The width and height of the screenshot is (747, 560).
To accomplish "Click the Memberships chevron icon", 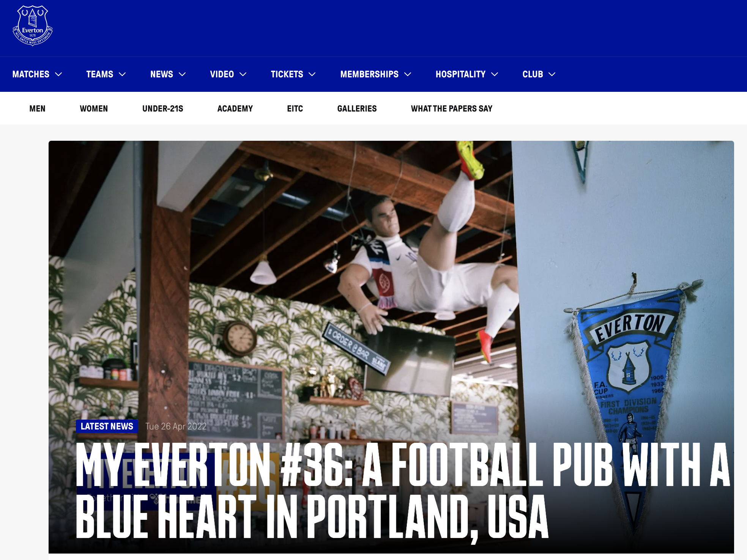I will point(408,74).
